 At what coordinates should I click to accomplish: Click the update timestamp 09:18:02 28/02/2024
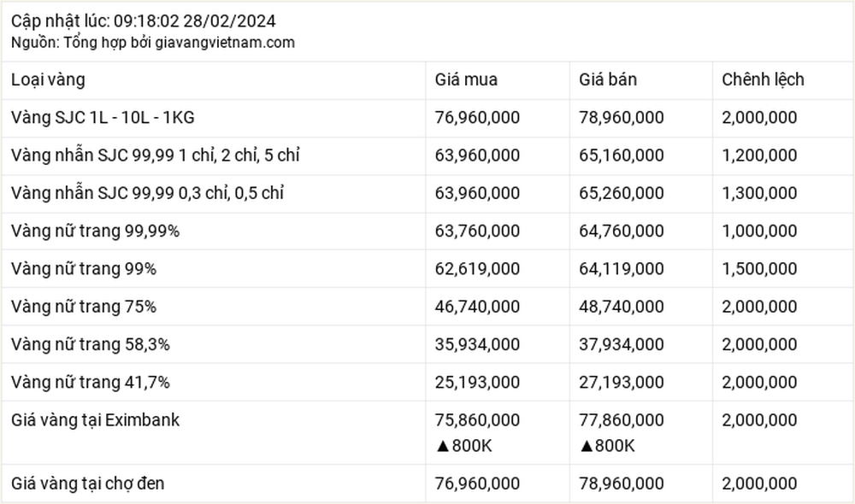coord(195,21)
